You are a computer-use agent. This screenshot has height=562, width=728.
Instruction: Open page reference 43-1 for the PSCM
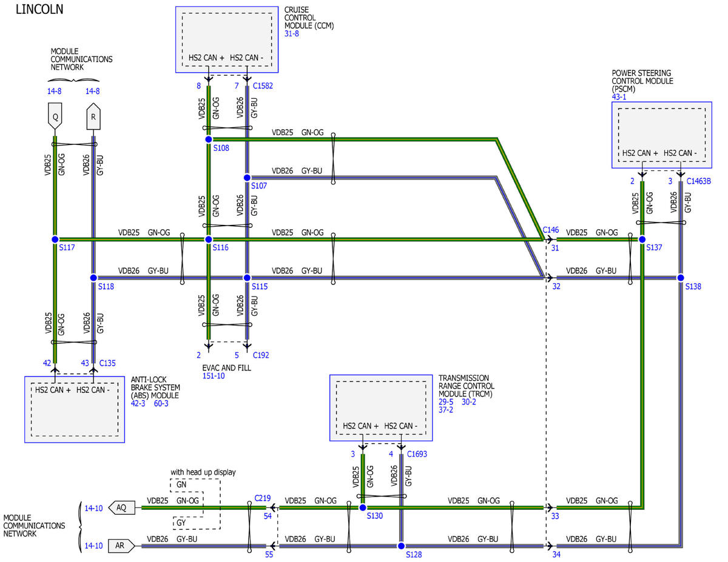(619, 96)
